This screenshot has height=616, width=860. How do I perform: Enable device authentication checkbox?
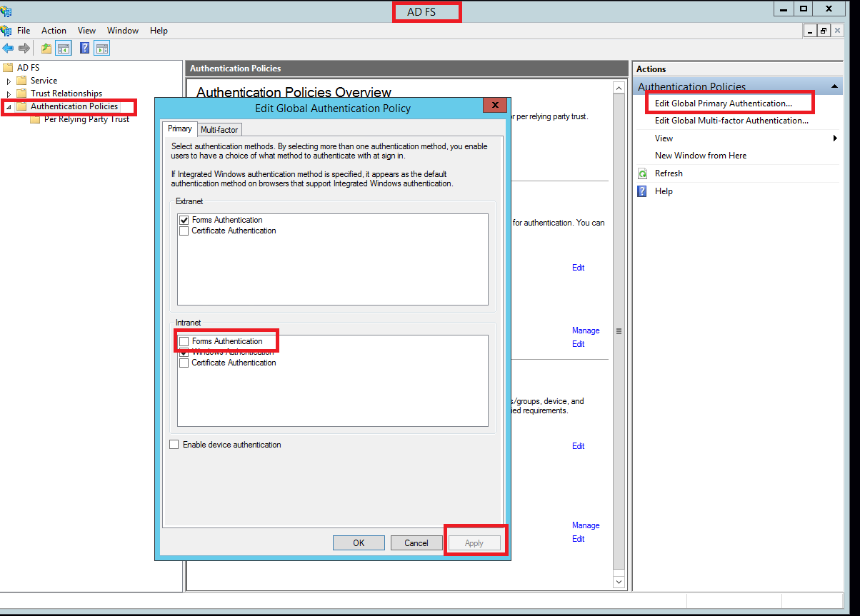point(174,445)
